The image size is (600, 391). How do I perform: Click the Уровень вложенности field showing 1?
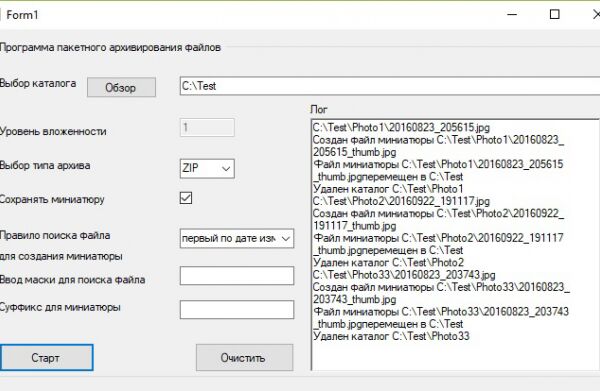[207, 127]
